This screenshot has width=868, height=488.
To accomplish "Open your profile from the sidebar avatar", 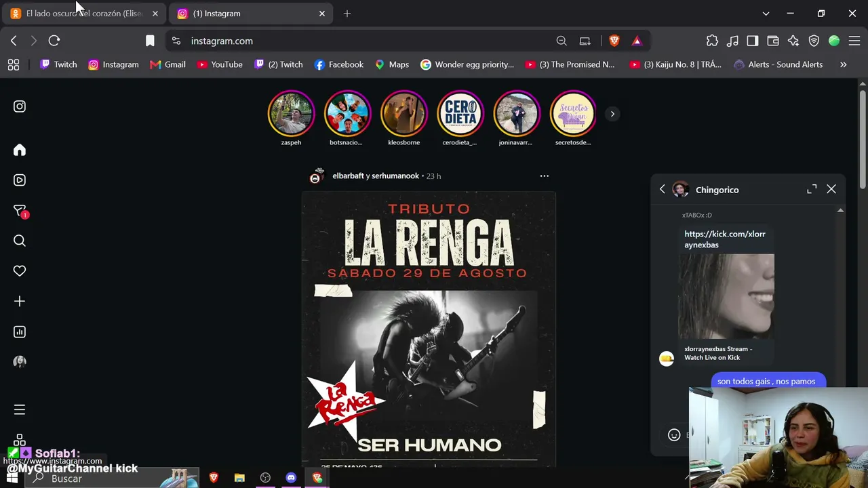I will (20, 362).
